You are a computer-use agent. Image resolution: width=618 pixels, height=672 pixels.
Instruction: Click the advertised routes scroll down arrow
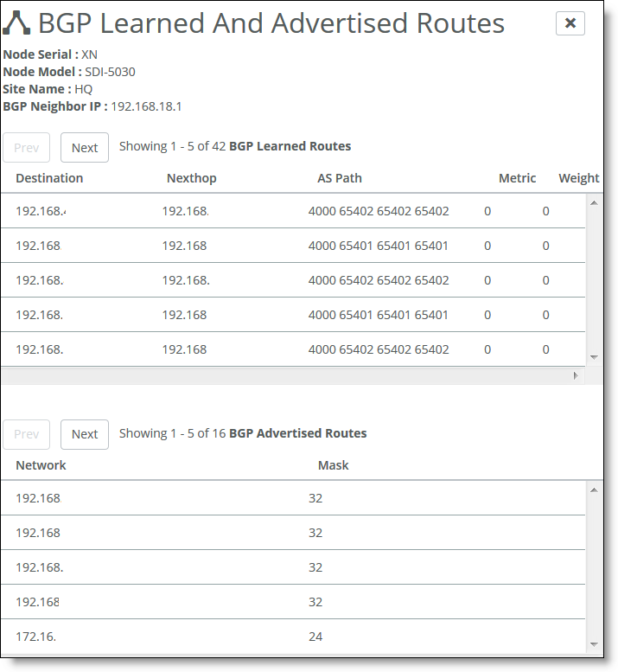coord(594,644)
